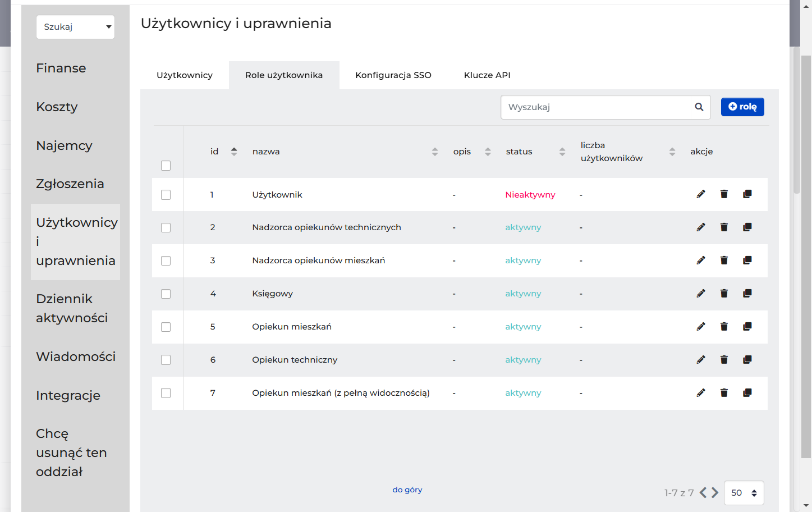Duplicate the Opiekun techniczny role
This screenshot has width=812, height=512.
pos(747,360)
